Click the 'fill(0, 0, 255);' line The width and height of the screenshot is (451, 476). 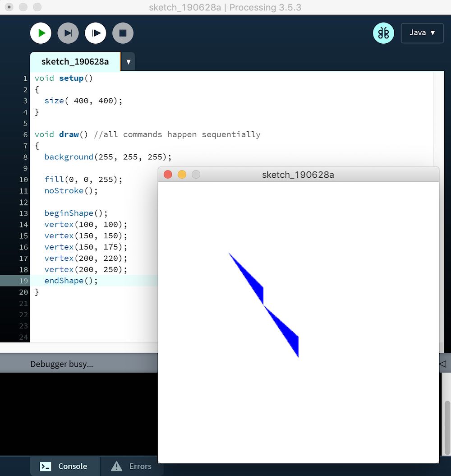coord(83,180)
